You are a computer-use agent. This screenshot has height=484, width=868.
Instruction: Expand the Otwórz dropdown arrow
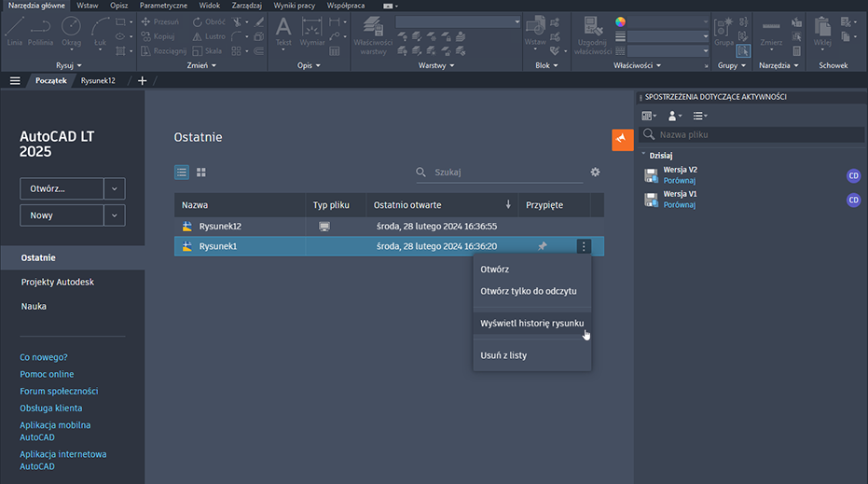coord(115,188)
